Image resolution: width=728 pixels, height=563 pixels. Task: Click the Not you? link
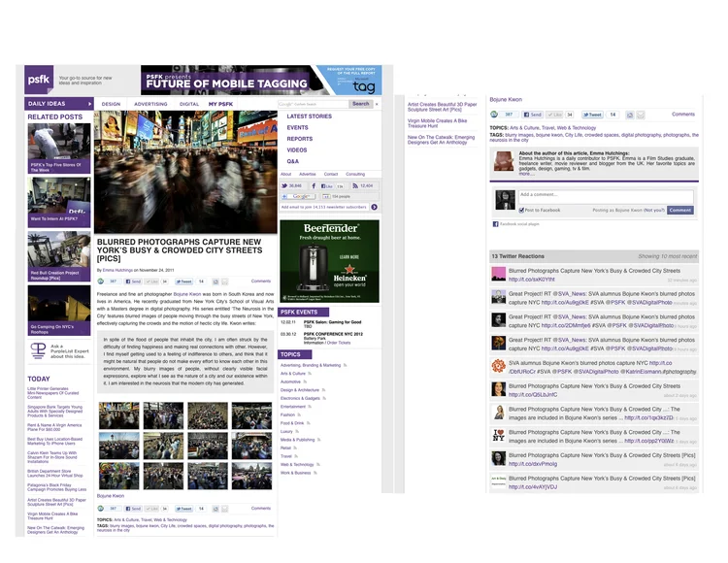(654, 211)
